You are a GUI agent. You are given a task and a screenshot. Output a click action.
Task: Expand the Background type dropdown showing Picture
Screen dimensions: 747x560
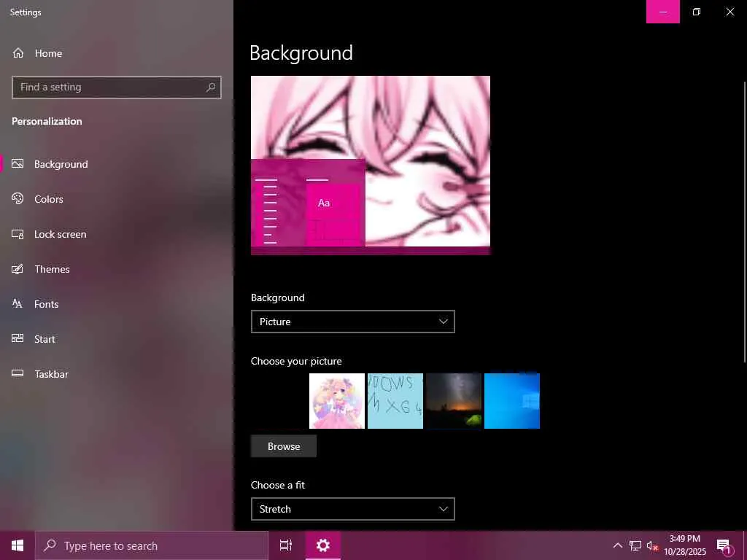click(x=352, y=322)
